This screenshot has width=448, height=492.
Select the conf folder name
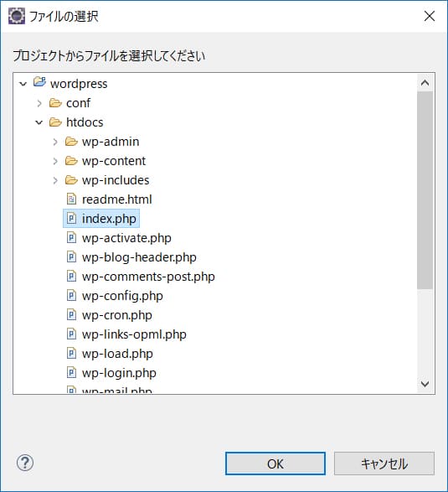(x=78, y=103)
